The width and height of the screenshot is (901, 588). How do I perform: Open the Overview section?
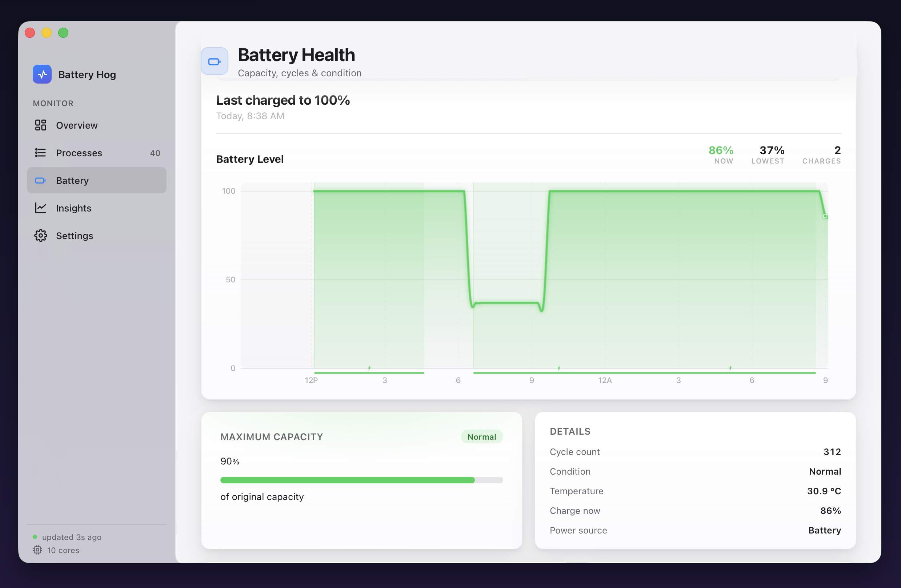97,125
